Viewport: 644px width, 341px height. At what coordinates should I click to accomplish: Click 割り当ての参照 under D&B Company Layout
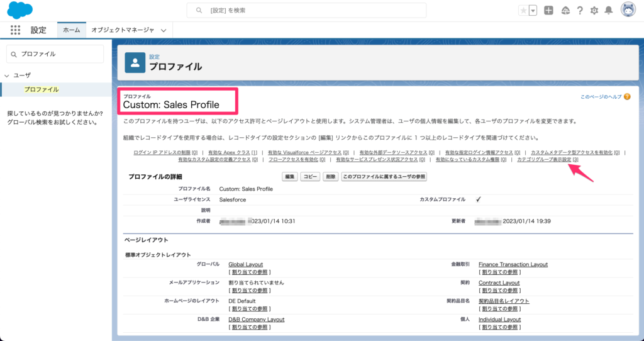249,327
